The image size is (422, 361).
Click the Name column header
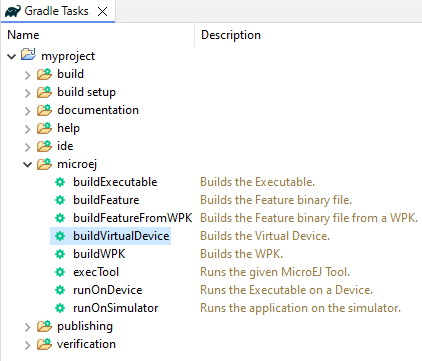[x=23, y=35]
